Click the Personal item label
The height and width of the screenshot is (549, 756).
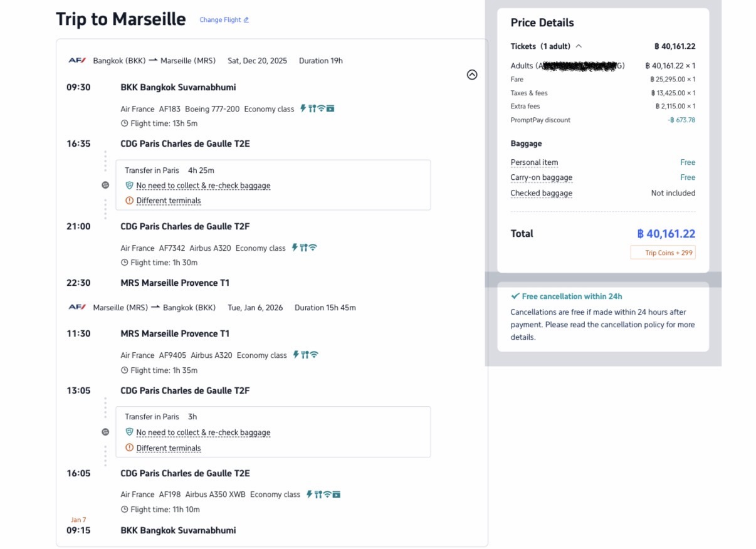534,162
